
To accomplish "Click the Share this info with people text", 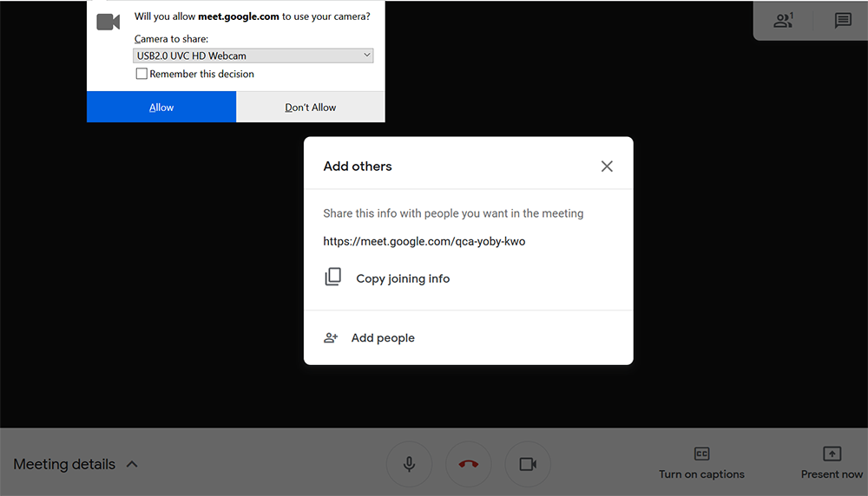I will tap(453, 213).
